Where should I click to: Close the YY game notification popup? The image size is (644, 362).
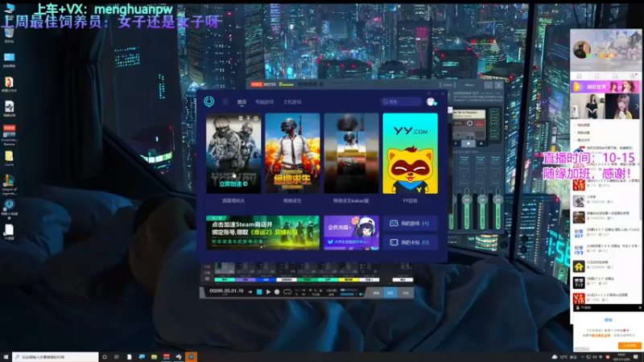click(x=639, y=307)
